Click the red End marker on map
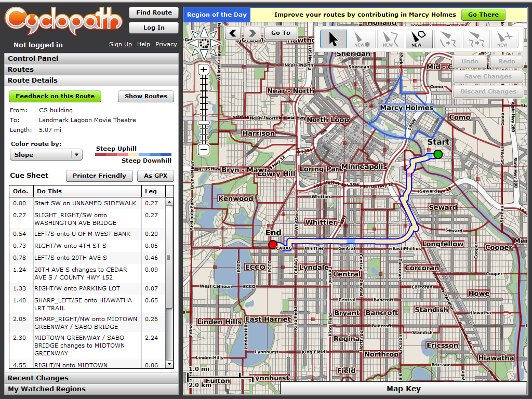This screenshot has height=399, width=532. [x=272, y=245]
